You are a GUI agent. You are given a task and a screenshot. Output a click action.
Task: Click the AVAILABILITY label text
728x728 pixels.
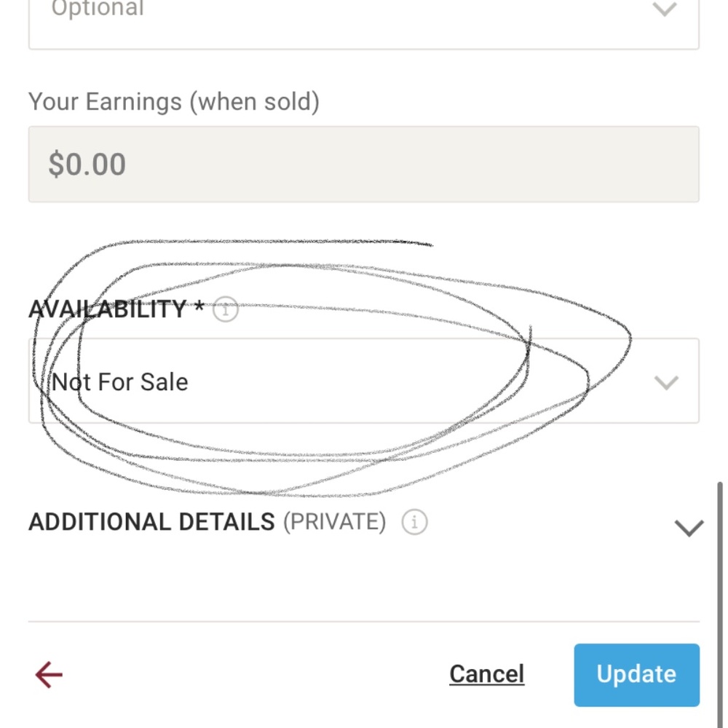(x=108, y=309)
